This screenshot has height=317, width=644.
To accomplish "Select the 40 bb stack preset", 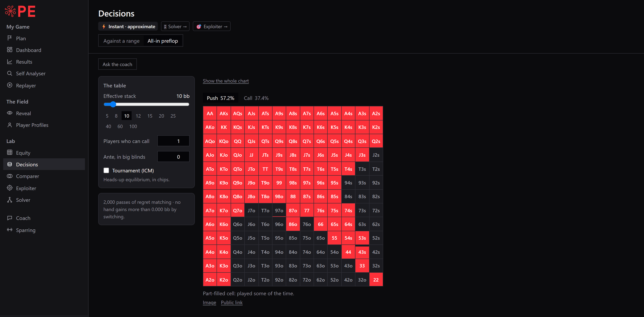I will 108,126.
